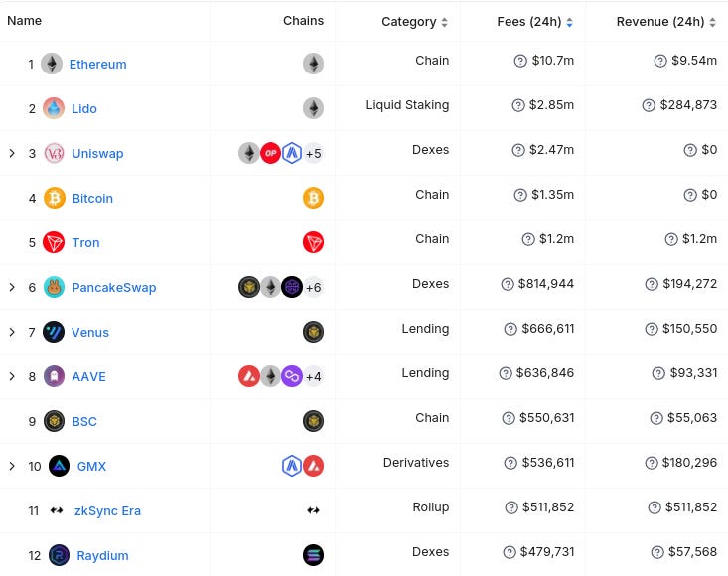Click Ethereum chain icon in Lido's Chains cell

coord(314,108)
